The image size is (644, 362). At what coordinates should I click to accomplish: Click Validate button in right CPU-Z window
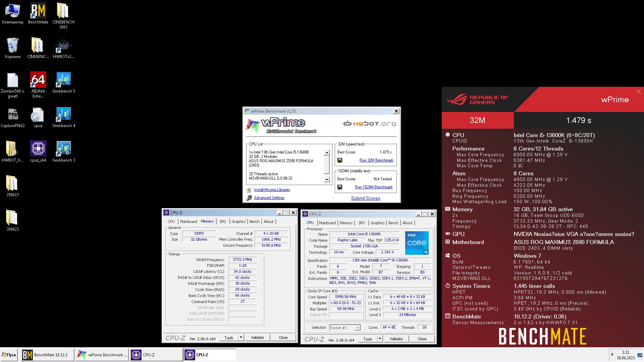tap(396, 339)
